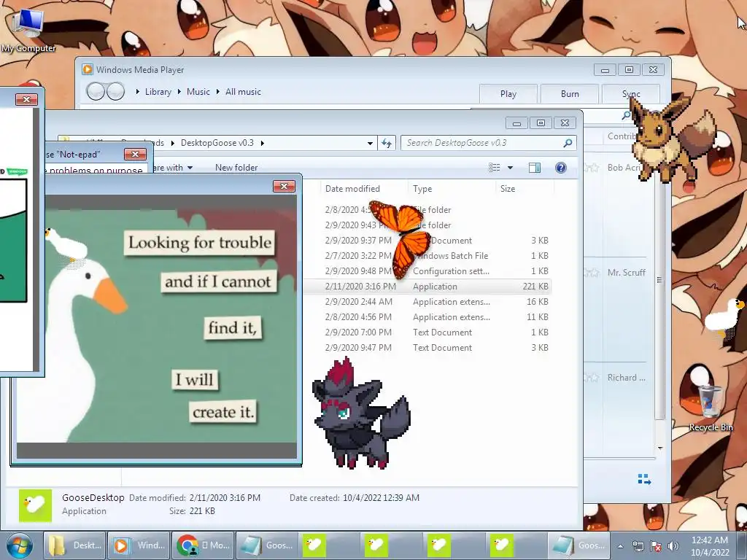Rate the Richard ... track with stars
This screenshot has width=747, height=560.
point(592,378)
